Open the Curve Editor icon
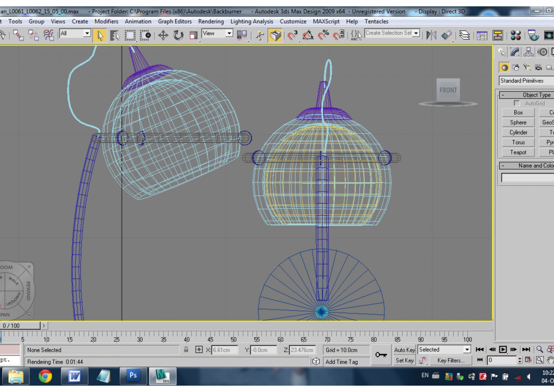Screen dimensions: 554x392 tap(482, 35)
